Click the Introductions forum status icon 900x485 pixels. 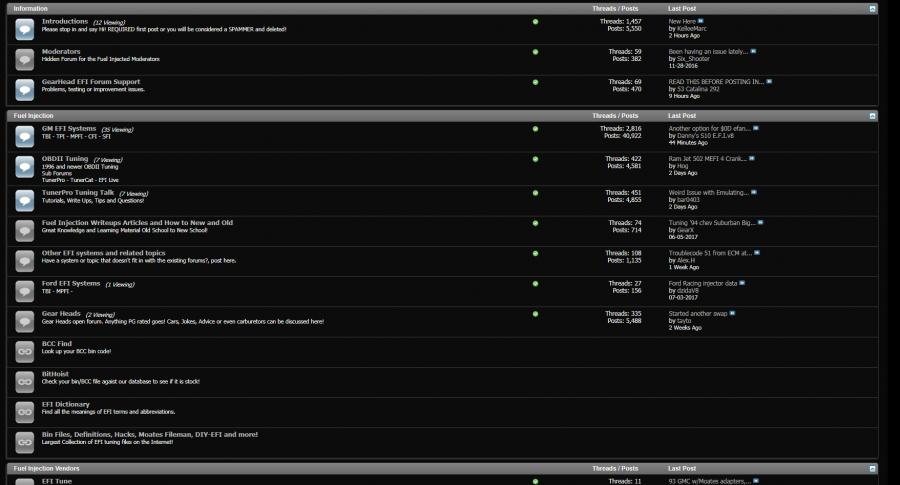click(26, 28)
